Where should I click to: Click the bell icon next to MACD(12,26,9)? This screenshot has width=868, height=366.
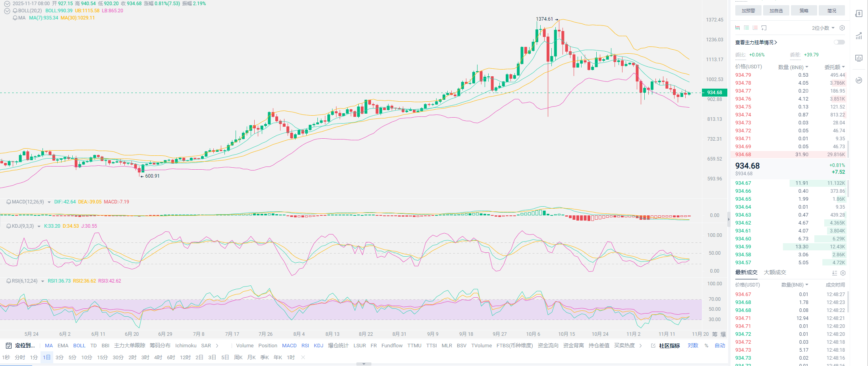tap(8, 202)
